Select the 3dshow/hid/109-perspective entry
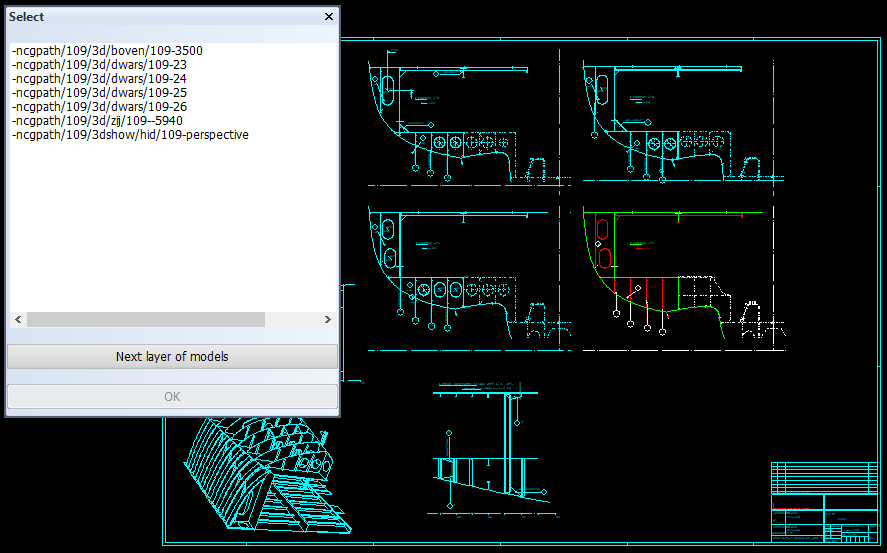The height and width of the screenshot is (553, 887). 130,135
